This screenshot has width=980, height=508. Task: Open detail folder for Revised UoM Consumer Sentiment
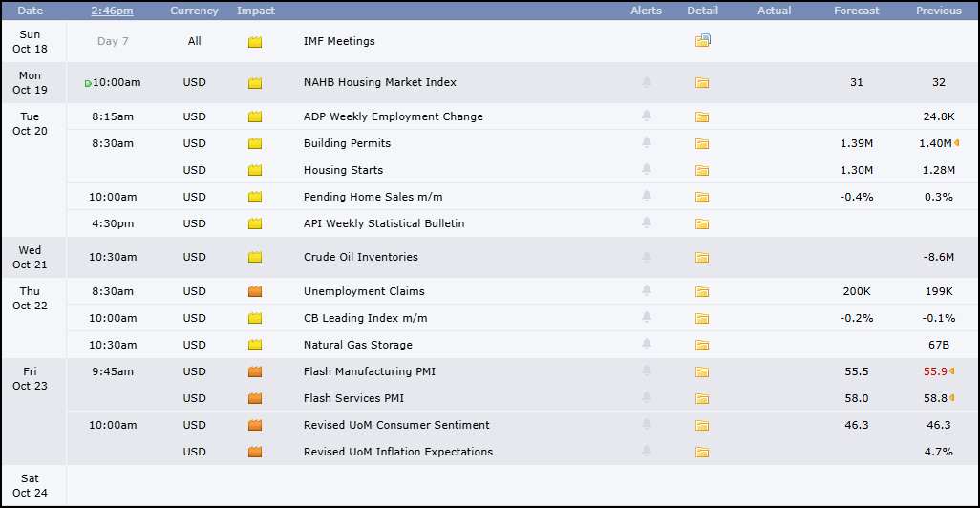[702, 426]
